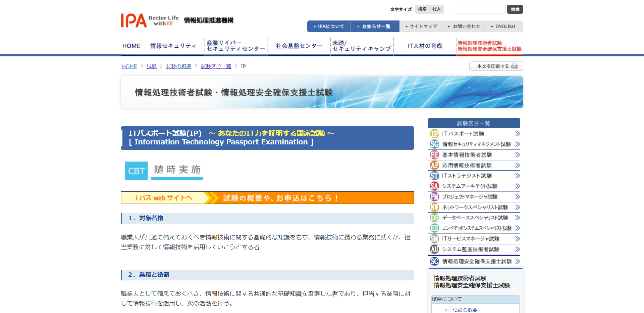Click the site search input field
Image resolution: width=644 pixels, height=313 pixels.
[x=480, y=9]
